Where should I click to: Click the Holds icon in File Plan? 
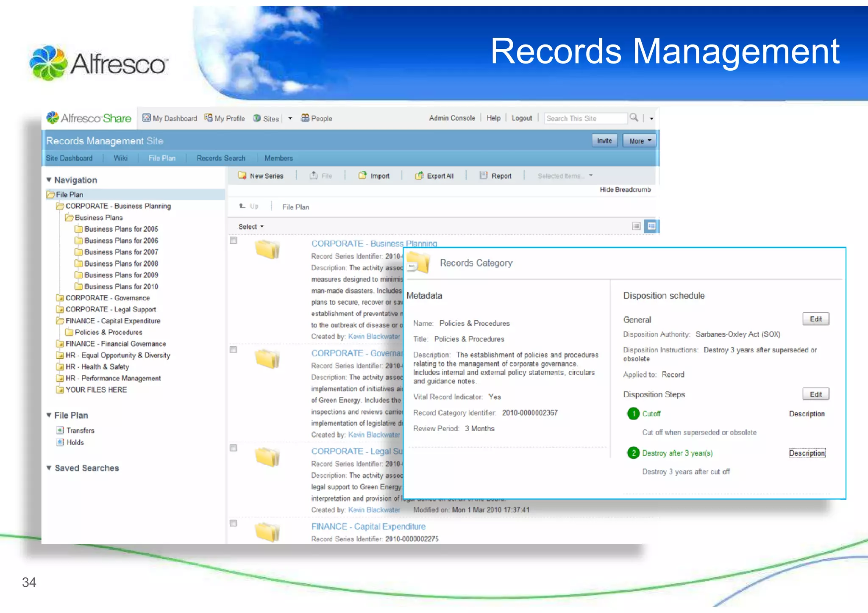pos(60,442)
